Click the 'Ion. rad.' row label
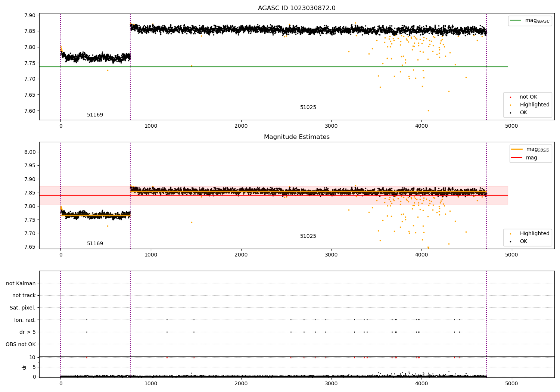Screen dimensions: 560x392 25,320
